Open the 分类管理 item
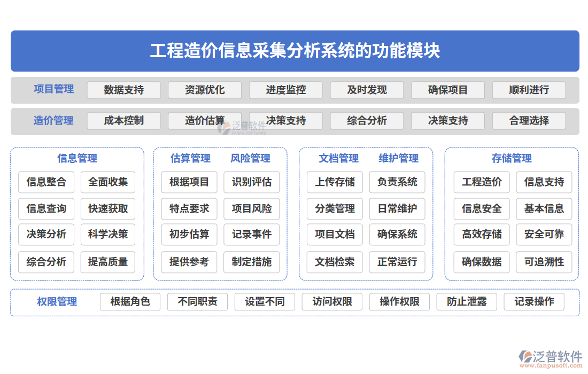Image resolution: width=588 pixels, height=374 pixels. pyautogui.click(x=335, y=208)
